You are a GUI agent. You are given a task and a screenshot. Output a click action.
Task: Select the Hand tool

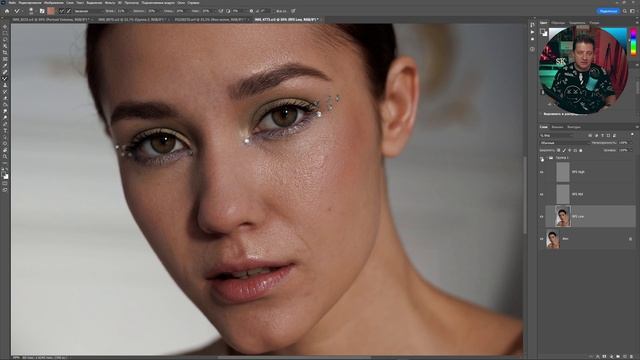point(5,151)
